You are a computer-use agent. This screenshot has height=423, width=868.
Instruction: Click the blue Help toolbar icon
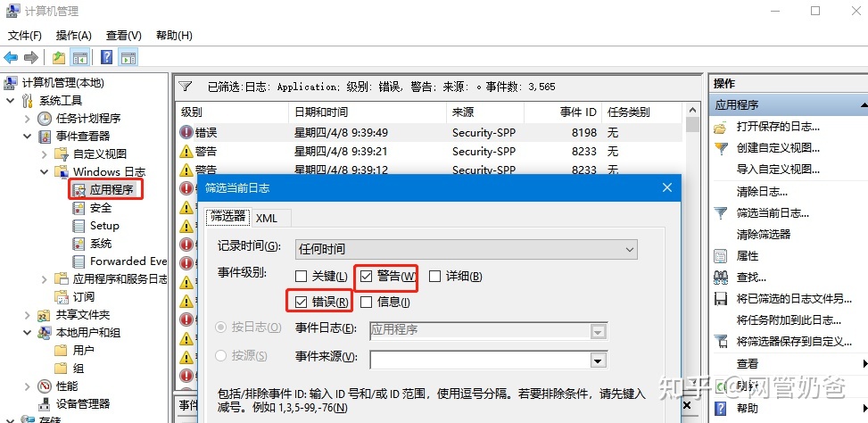(x=107, y=57)
